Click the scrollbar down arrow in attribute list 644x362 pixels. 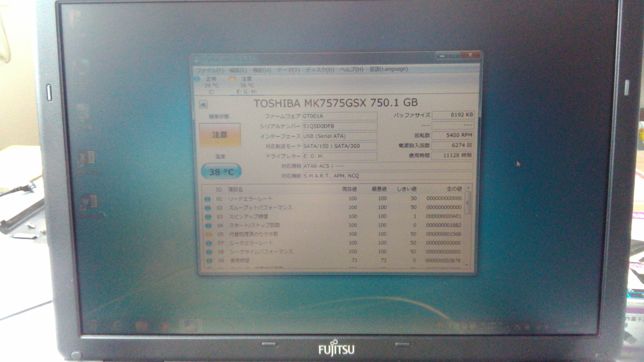pyautogui.click(x=467, y=265)
